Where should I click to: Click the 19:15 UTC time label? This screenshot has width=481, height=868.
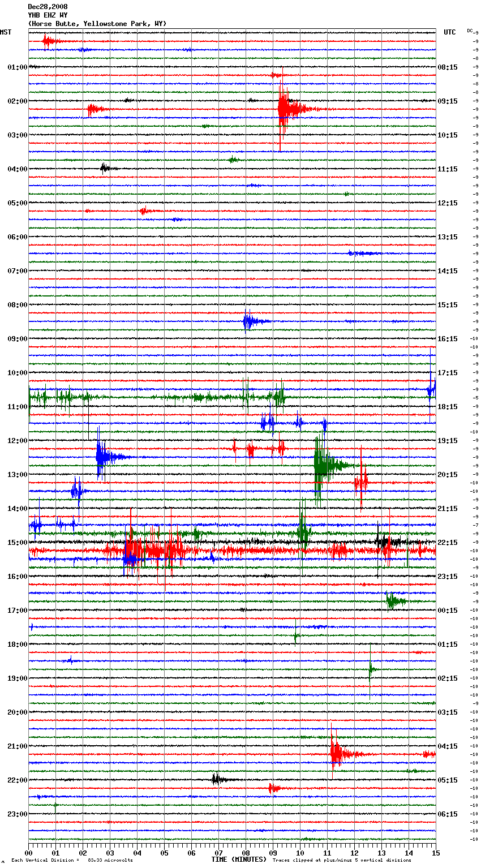click(x=448, y=441)
